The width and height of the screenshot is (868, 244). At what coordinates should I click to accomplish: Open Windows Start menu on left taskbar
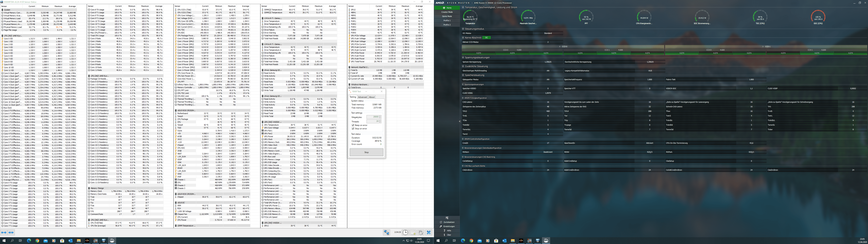4,241
